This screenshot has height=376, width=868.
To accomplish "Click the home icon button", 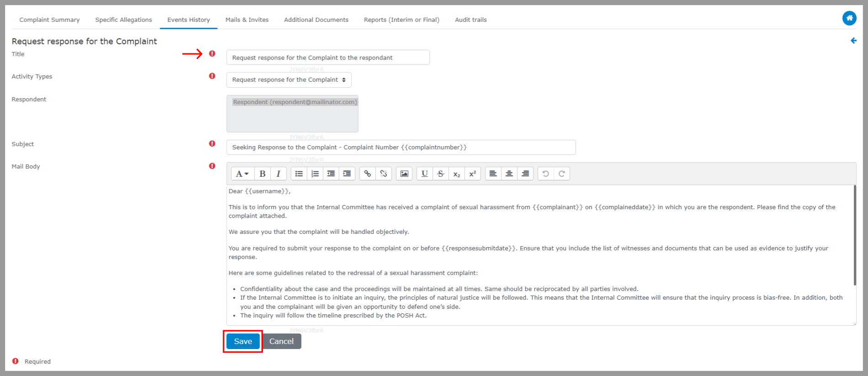I will coord(849,18).
